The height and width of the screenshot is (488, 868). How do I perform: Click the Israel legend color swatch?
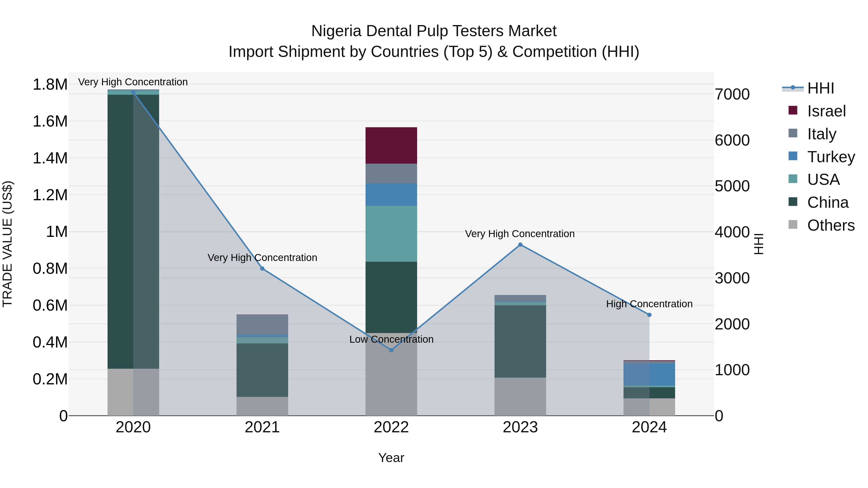(793, 110)
